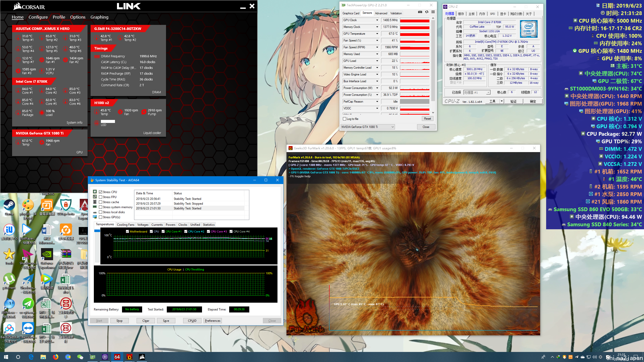
Task: Click the white LED color swatch
Action: click(108, 121)
